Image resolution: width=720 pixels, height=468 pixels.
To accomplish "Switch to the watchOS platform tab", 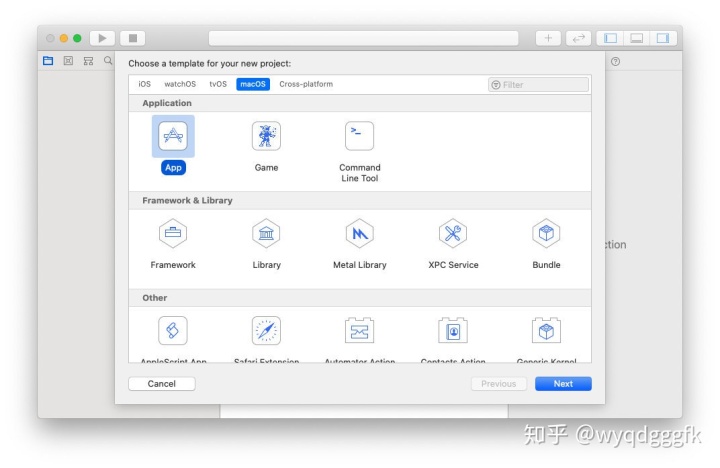I will click(180, 84).
